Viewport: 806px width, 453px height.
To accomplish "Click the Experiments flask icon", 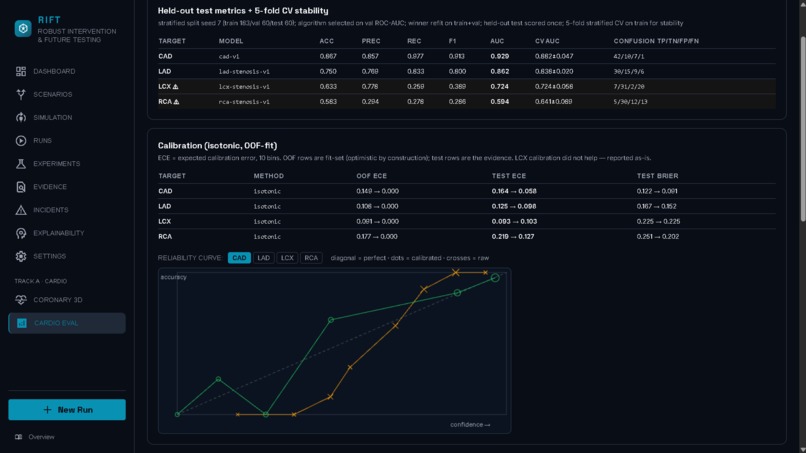I will point(21,164).
